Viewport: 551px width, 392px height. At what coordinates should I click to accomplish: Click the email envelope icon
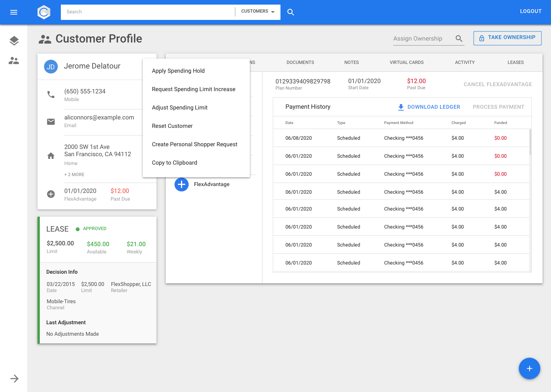coord(51,122)
